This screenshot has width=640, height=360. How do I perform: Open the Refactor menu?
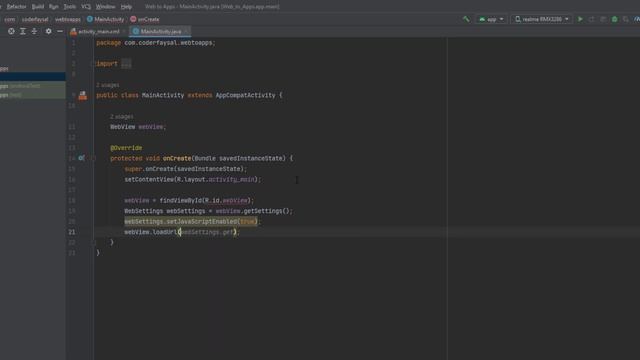(x=16, y=7)
